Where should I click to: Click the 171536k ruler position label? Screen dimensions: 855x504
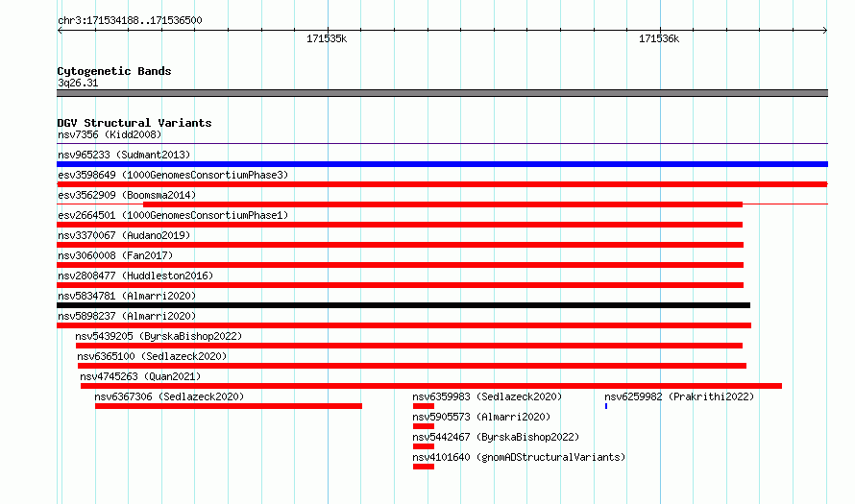659,38
